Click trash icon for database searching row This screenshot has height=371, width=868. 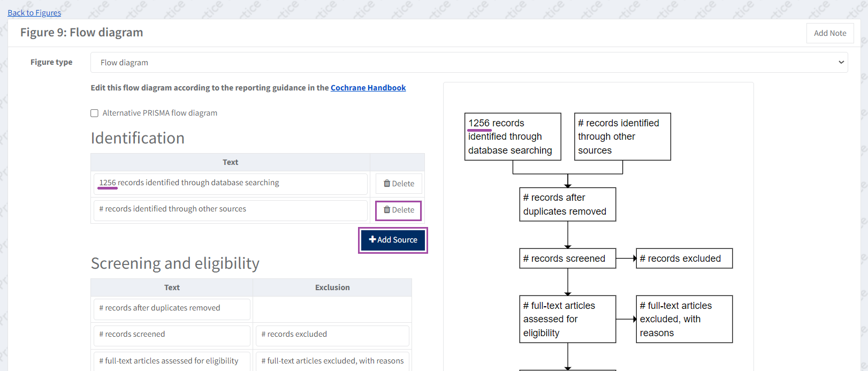click(387, 184)
